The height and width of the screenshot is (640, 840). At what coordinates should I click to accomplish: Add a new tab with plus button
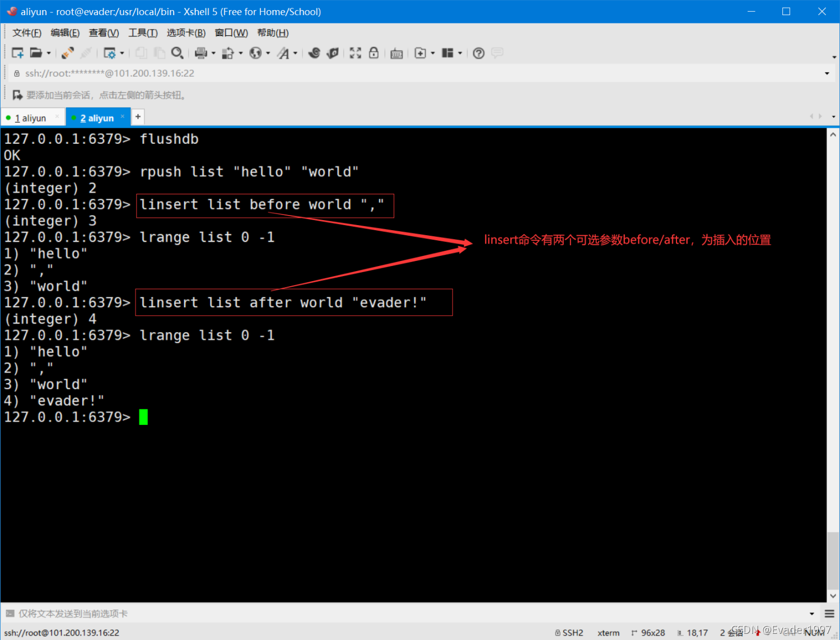coord(138,116)
